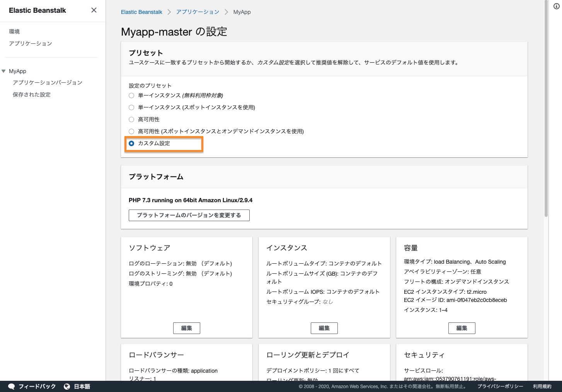Select 単一インスタンス spot instance preset

coord(131,107)
